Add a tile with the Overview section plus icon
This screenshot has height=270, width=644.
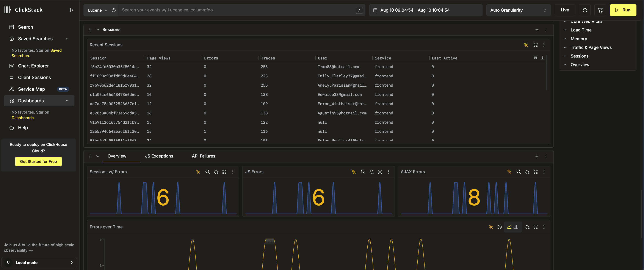pyautogui.click(x=537, y=156)
